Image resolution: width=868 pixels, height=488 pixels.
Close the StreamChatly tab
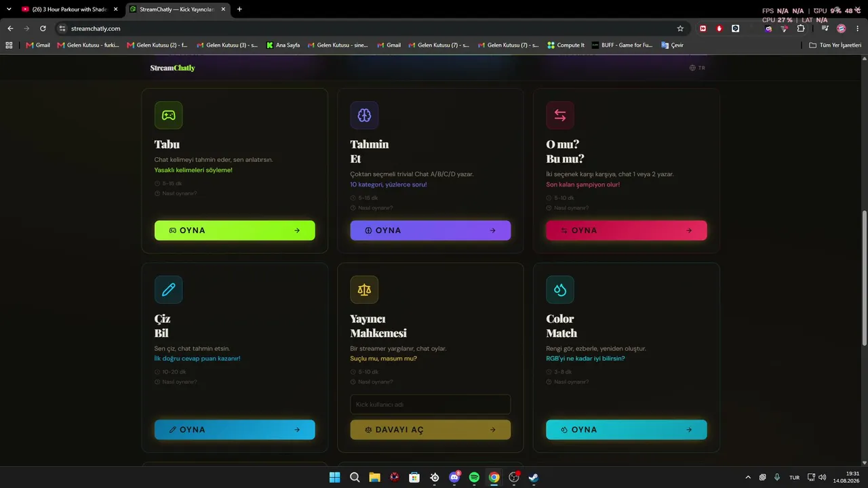tap(223, 9)
